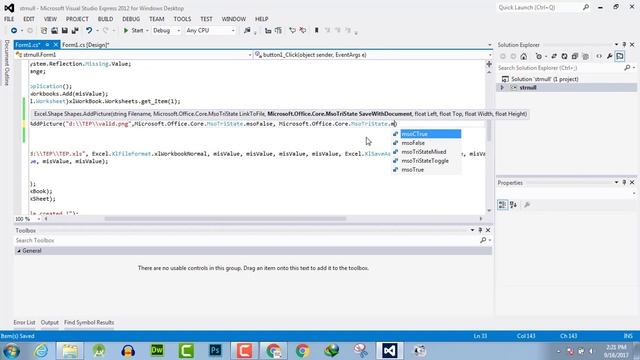Click the editor horizontal scrollbar thumb
Image resolution: width=640 pixels, height=360 pixels.
click(225, 219)
